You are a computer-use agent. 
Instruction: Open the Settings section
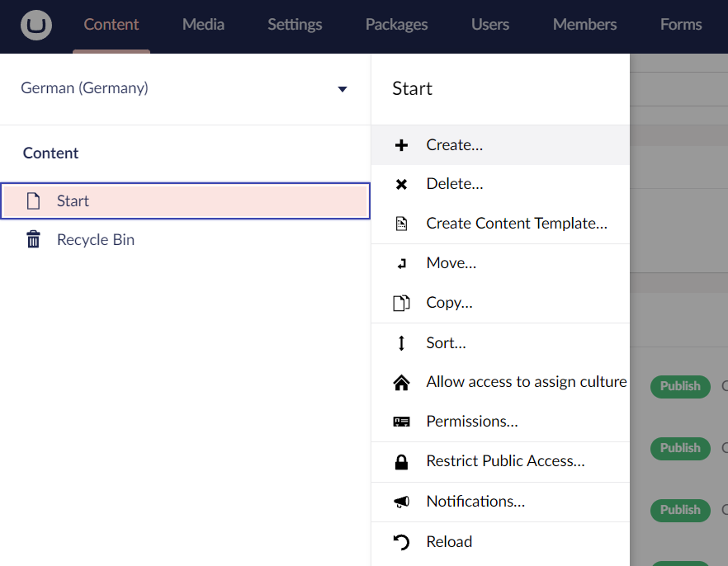(x=295, y=25)
